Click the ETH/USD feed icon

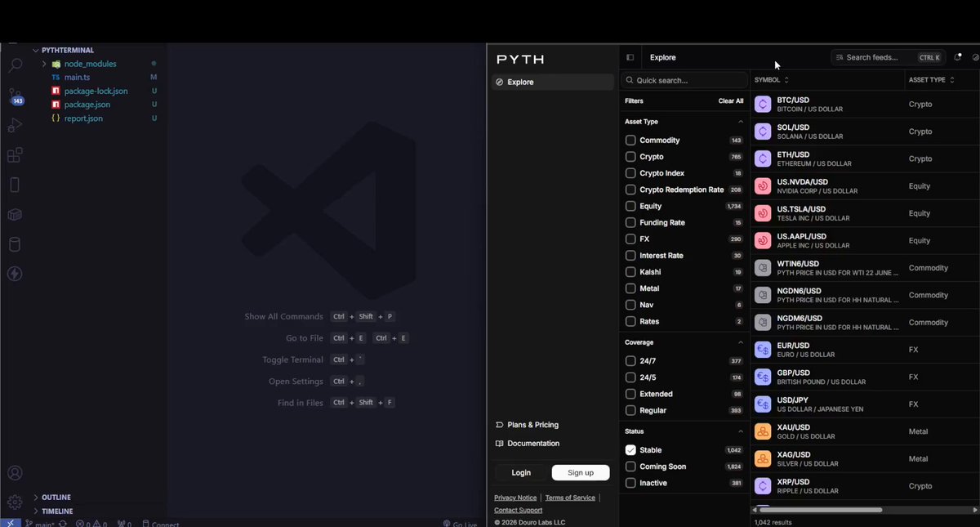[x=763, y=159]
